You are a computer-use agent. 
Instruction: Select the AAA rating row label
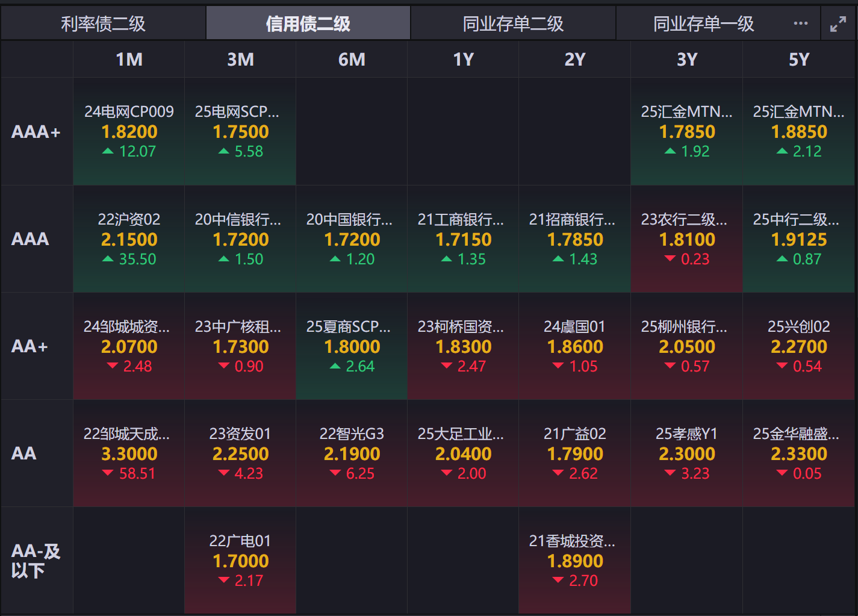30,239
